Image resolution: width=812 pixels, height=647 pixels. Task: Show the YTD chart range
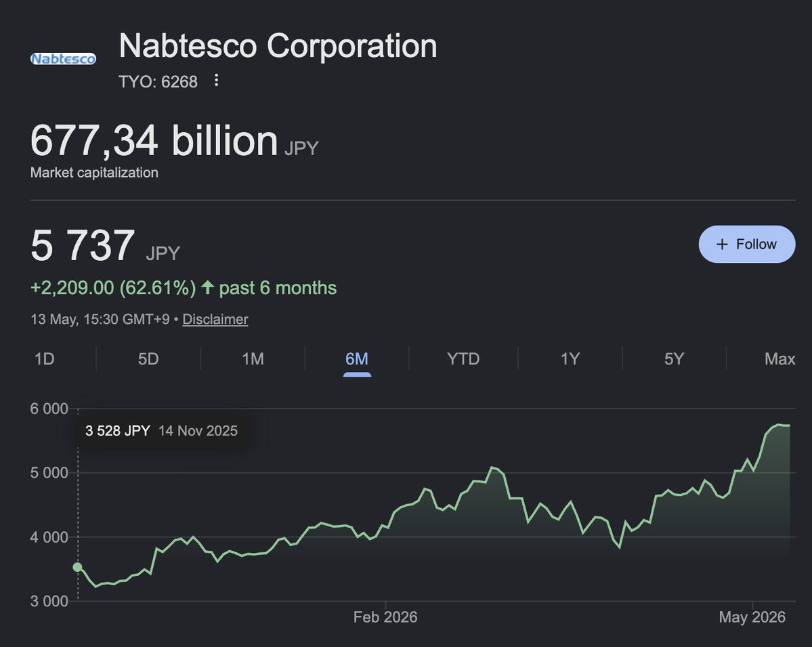pos(463,358)
